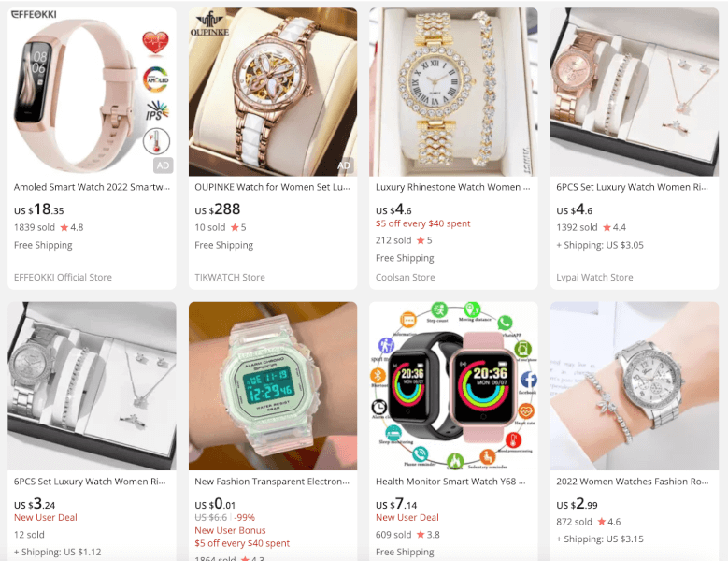The width and height of the screenshot is (728, 561).
Task: Select the Amoled Smart Watch 2022 title
Action: [x=92, y=187]
